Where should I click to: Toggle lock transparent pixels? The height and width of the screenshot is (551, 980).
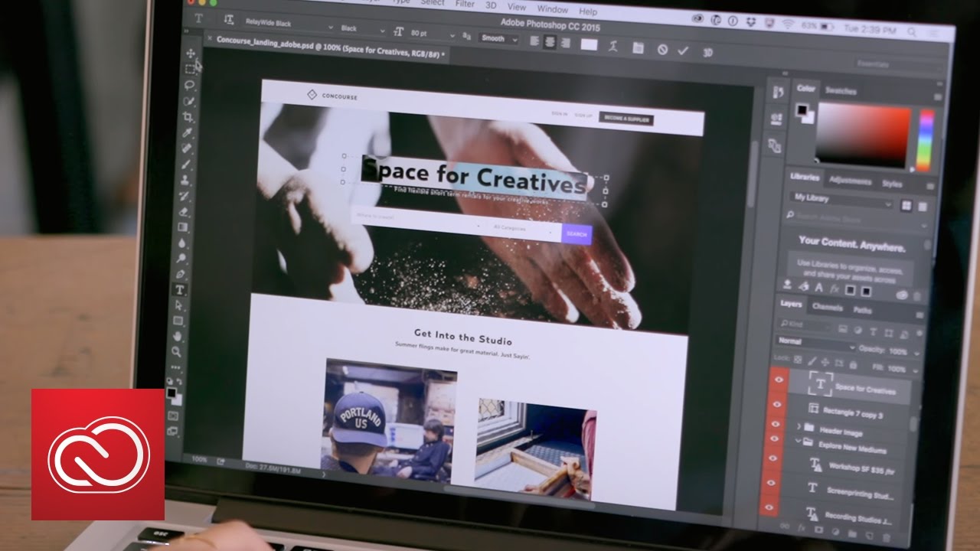pos(799,359)
